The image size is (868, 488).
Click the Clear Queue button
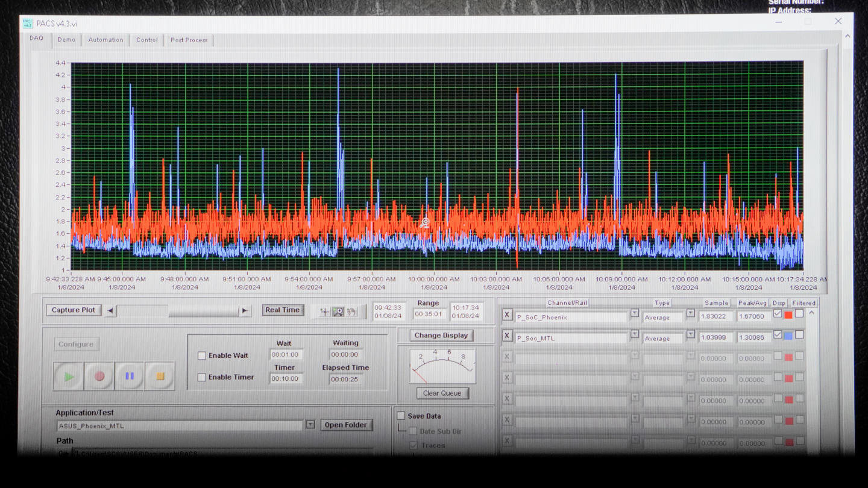pos(442,393)
